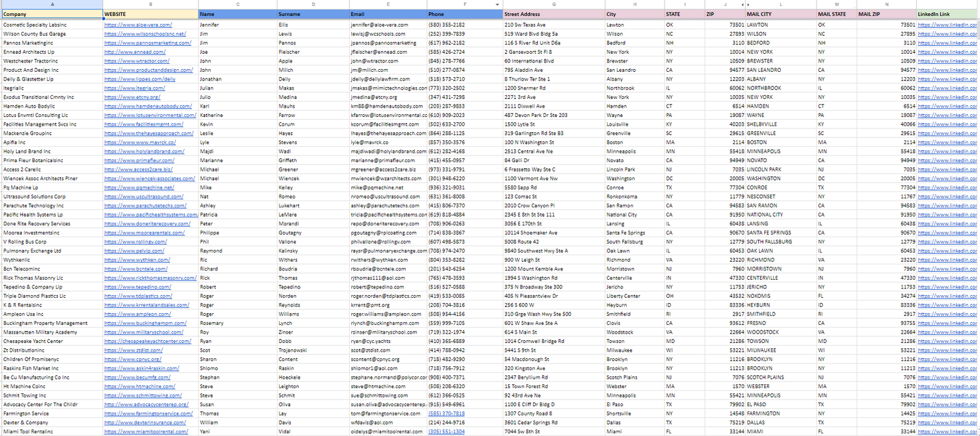Select the mail city cell NOKOMIS
This screenshot has width=980, height=436.
781,296
